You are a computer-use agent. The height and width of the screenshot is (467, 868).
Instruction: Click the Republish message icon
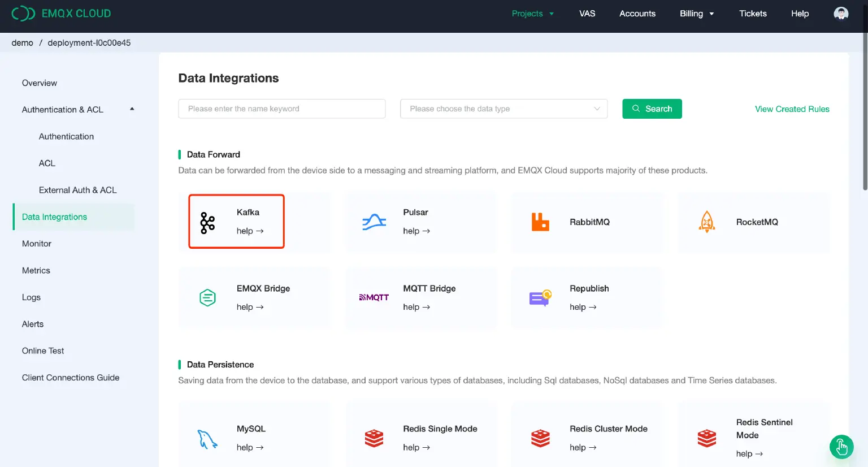[540, 297]
